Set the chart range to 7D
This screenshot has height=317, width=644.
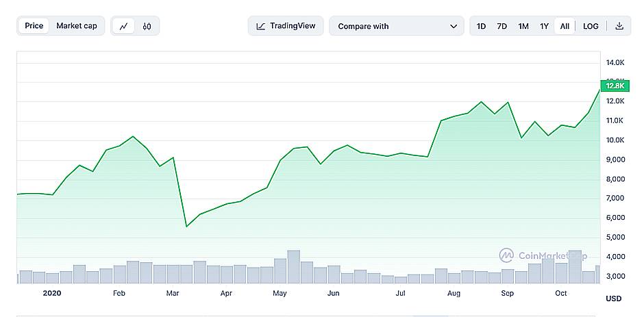[502, 26]
